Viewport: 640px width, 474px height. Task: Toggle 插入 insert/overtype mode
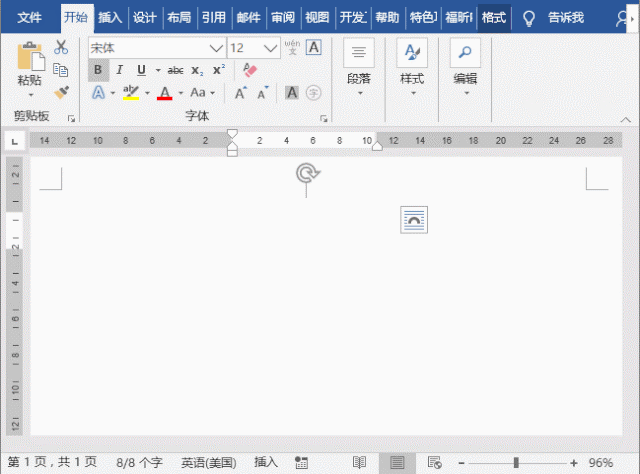point(266,462)
